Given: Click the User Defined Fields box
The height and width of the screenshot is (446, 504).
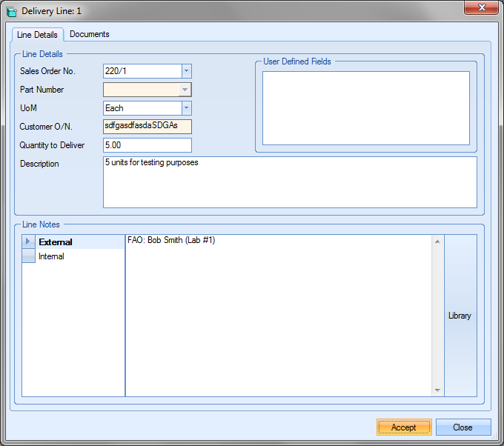Looking at the screenshot, I should (x=365, y=108).
